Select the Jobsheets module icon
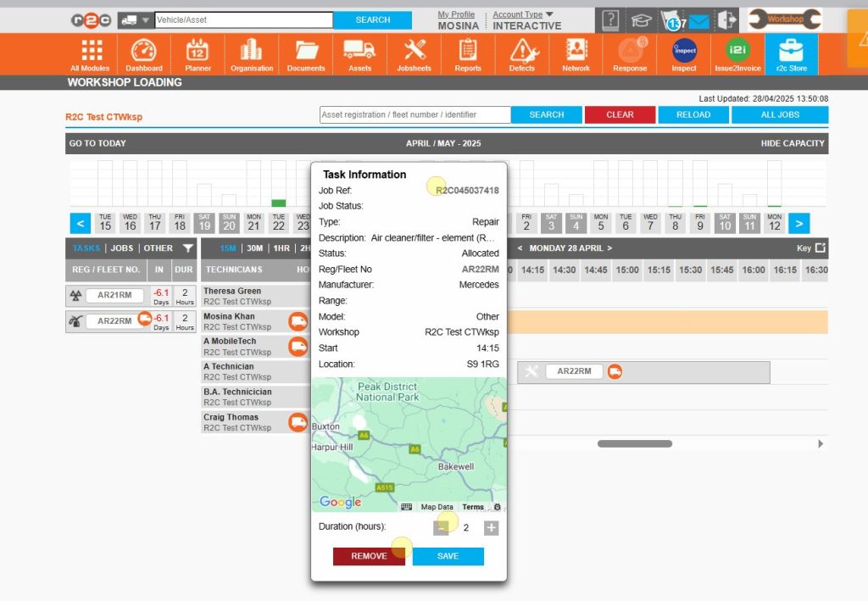 point(414,53)
